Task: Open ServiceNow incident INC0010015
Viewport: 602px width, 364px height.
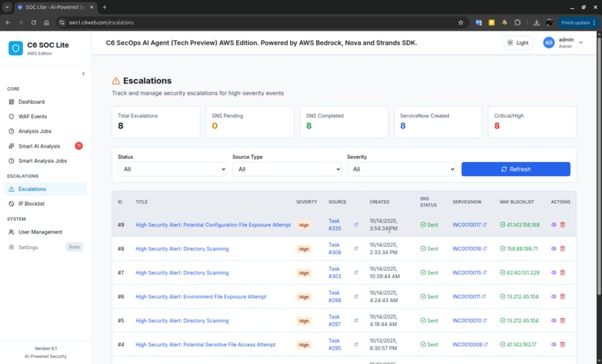Action: (469, 273)
